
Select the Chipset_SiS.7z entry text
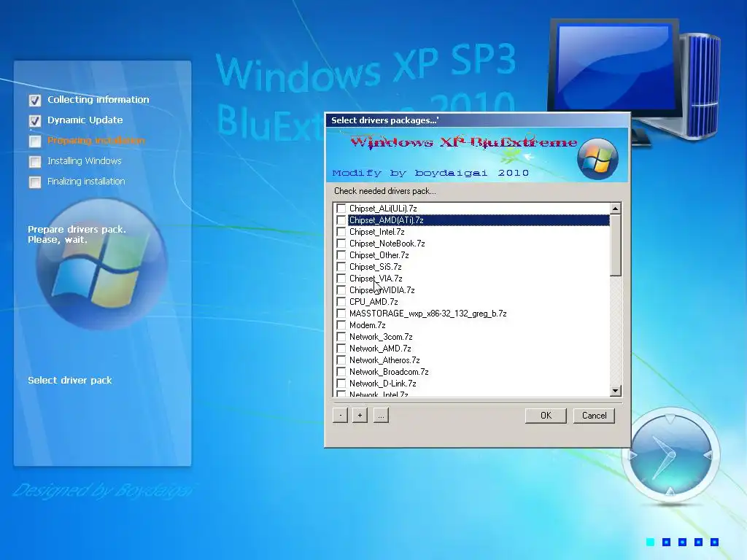[376, 267]
